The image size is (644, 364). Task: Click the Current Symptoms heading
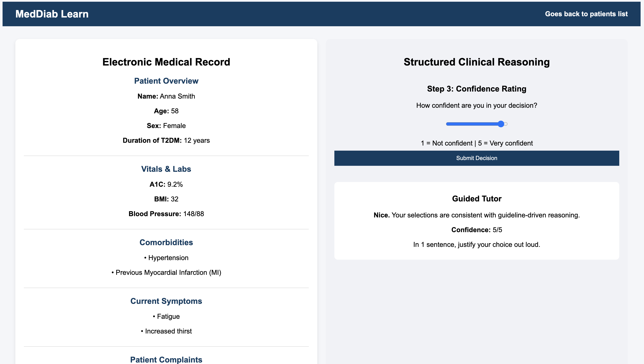[x=166, y=301]
